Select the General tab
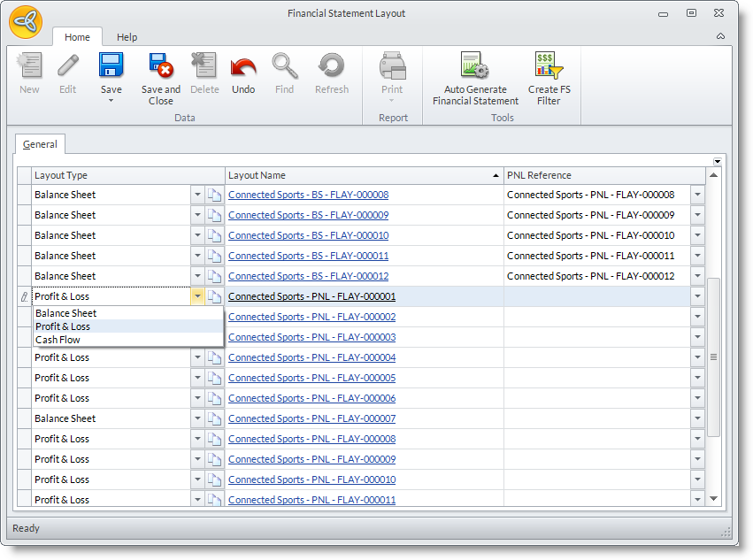The image size is (753, 560). [40, 144]
